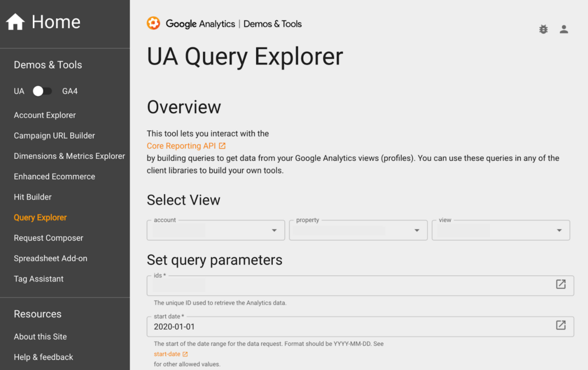Viewport: 588px width, 370px height.
Task: Open Account Explorer from the sidebar
Action: [44, 115]
